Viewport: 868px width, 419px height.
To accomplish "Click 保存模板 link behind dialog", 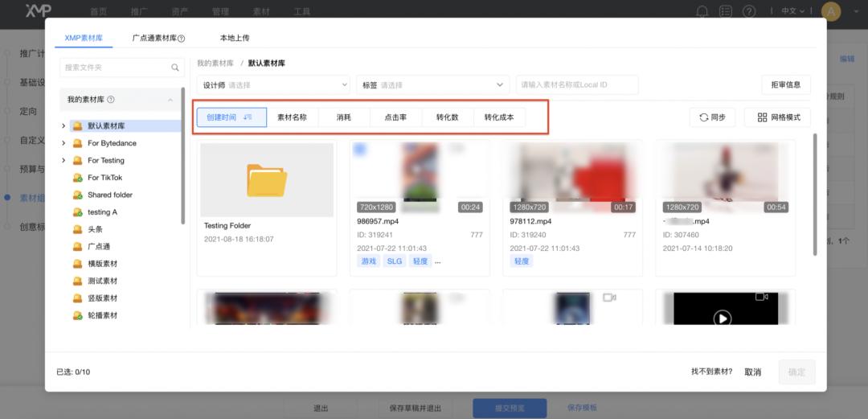I will (583, 408).
